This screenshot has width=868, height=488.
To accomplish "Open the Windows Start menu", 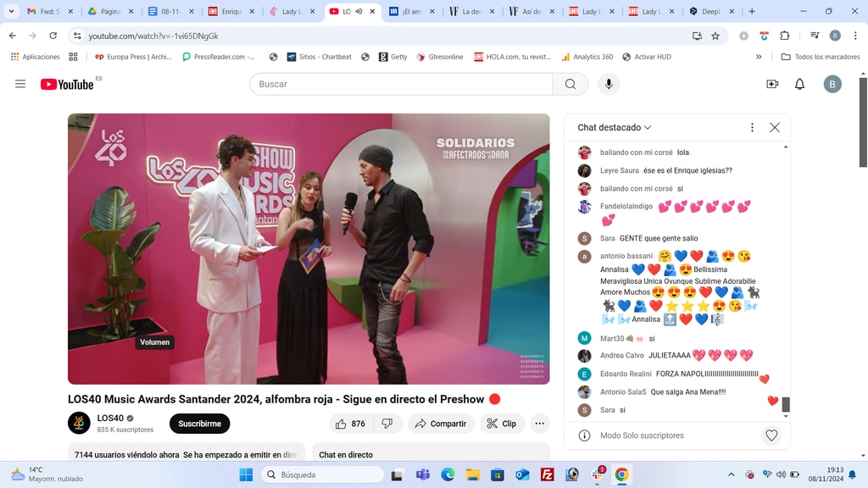I will pyautogui.click(x=246, y=474).
